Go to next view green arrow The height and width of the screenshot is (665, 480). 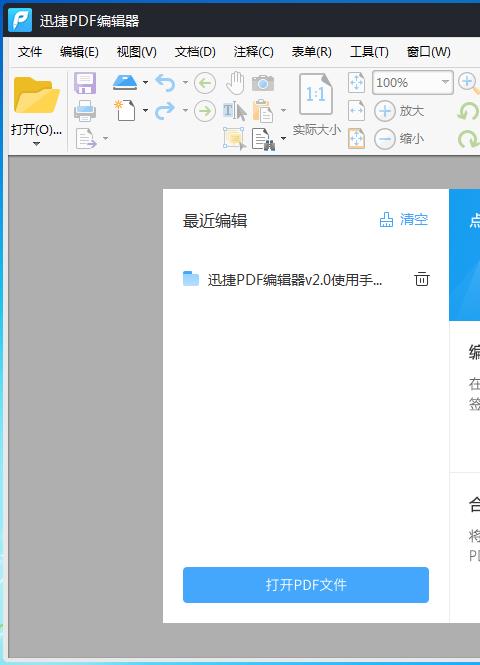205,112
